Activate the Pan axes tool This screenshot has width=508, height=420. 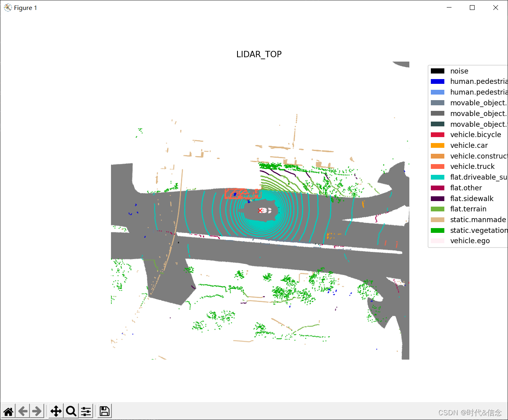tap(56, 411)
